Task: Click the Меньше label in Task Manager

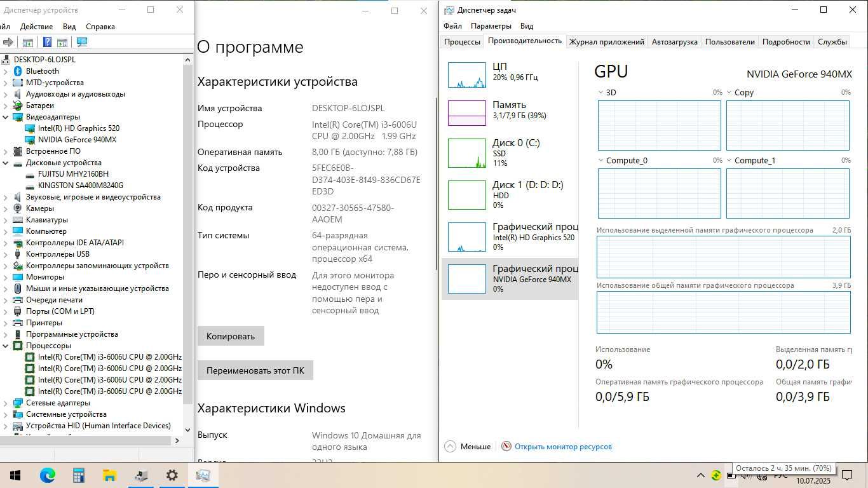Action: click(475, 447)
